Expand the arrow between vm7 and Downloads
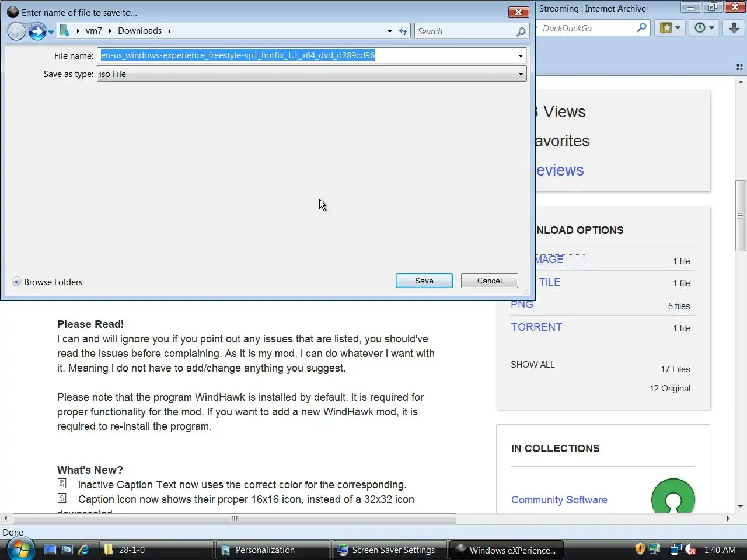 110,31
